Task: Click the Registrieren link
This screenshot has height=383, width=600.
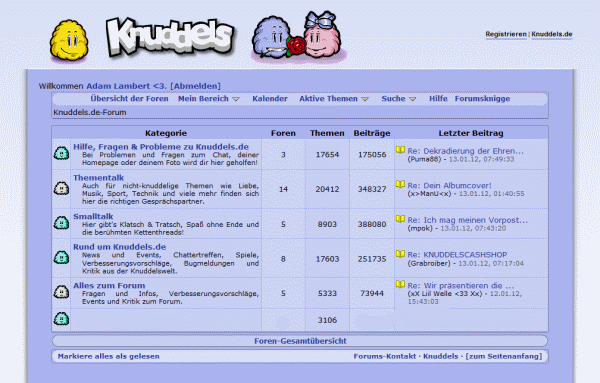Action: 506,34
